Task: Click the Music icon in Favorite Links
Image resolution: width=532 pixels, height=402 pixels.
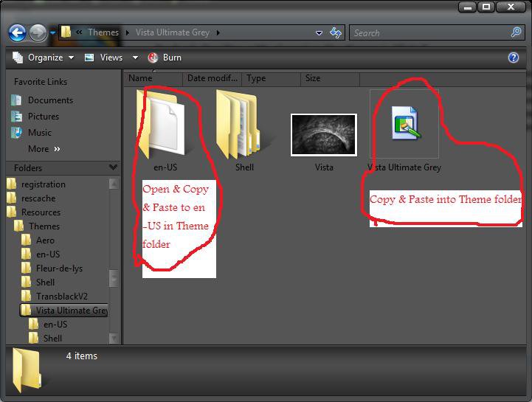Action: click(16, 133)
